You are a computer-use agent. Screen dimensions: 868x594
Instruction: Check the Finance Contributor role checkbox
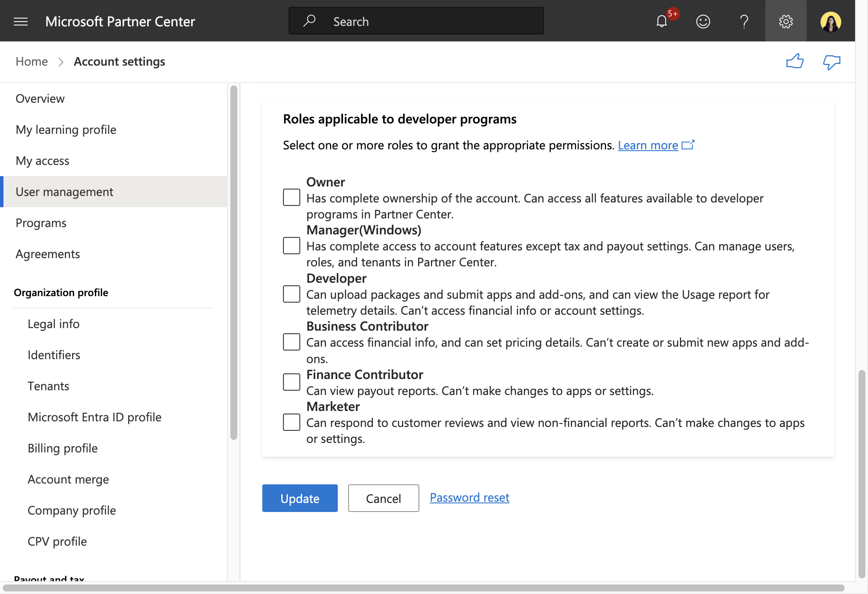pos(292,382)
